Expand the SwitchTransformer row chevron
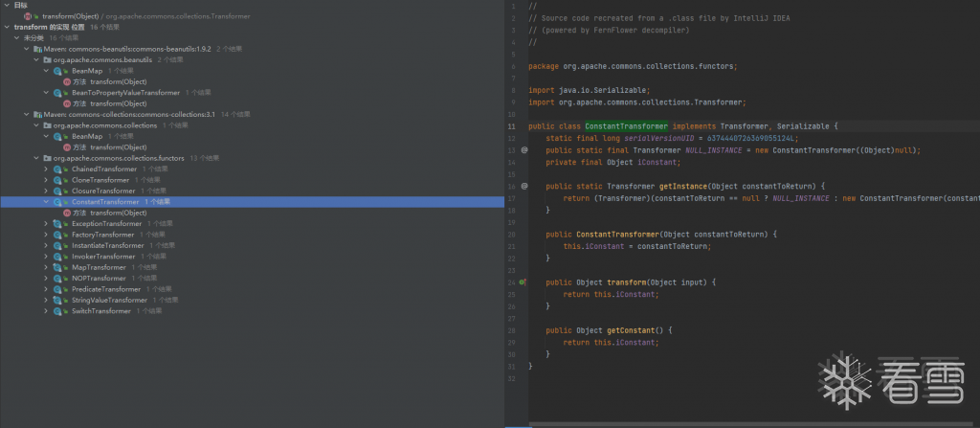This screenshot has width=980, height=428. coord(46,311)
